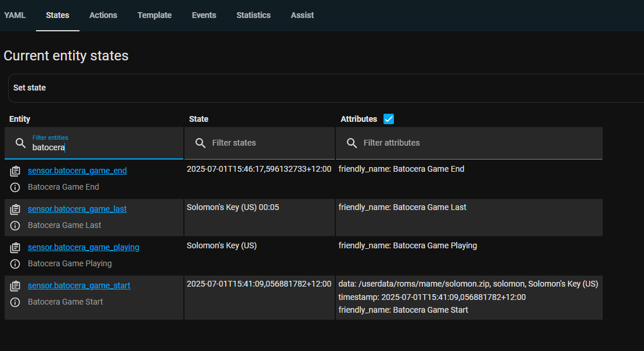Show more info for Batocera Game Playing
The image size is (644, 351).
pos(15,263)
